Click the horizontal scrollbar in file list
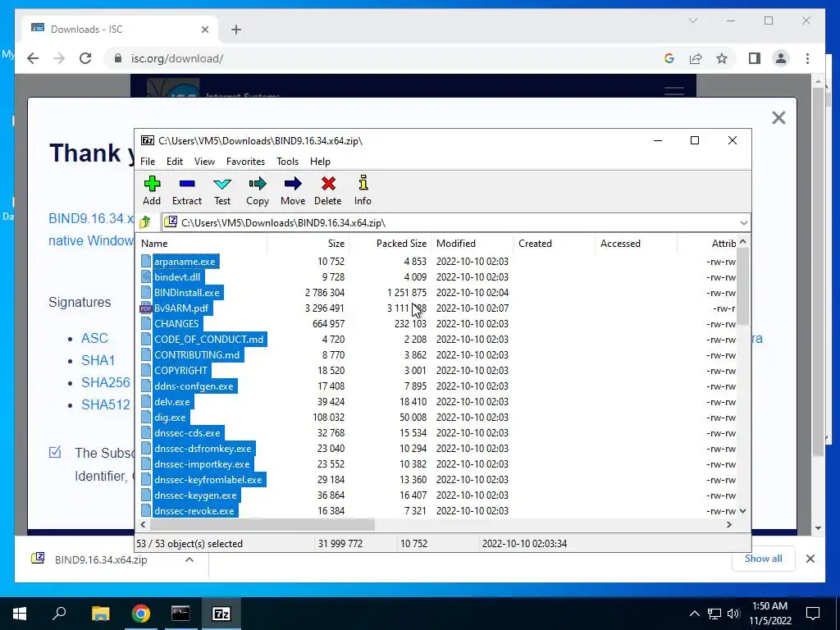 point(262,524)
